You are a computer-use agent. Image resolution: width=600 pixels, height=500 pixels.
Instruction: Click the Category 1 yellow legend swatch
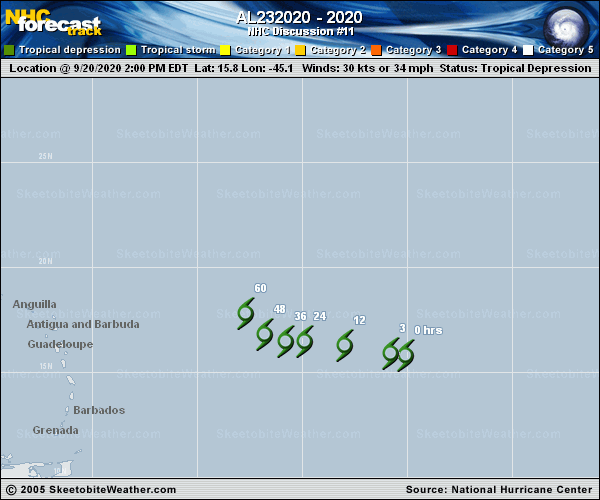(x=225, y=50)
